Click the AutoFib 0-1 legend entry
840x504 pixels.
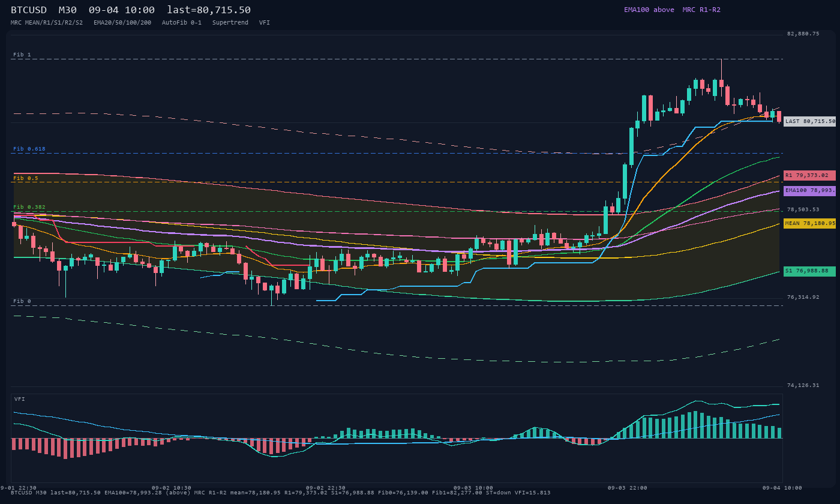[182, 22]
